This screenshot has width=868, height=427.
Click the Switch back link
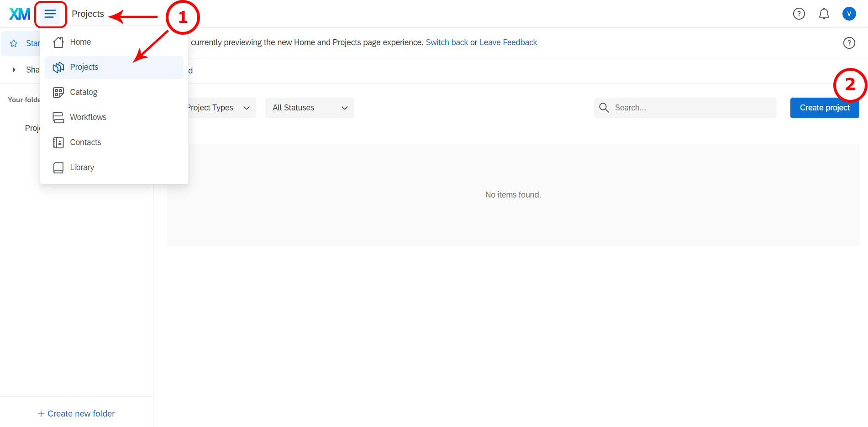447,42
